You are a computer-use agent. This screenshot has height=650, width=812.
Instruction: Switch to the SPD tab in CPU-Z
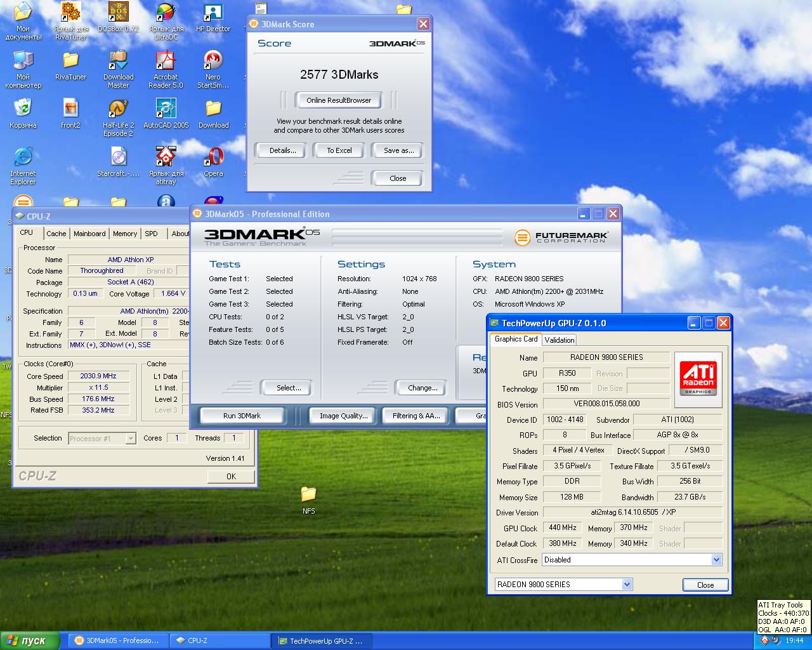point(151,234)
